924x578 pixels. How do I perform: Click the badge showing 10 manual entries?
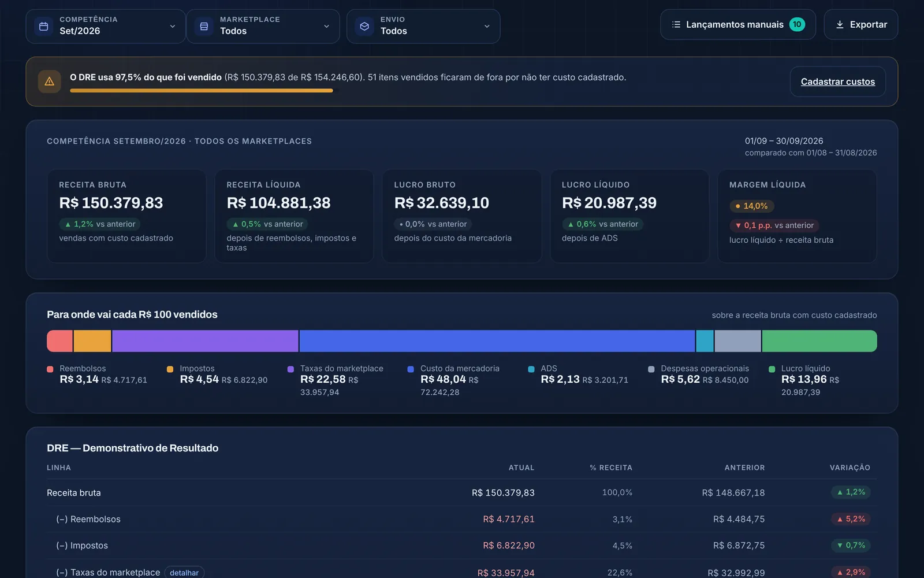click(x=797, y=24)
